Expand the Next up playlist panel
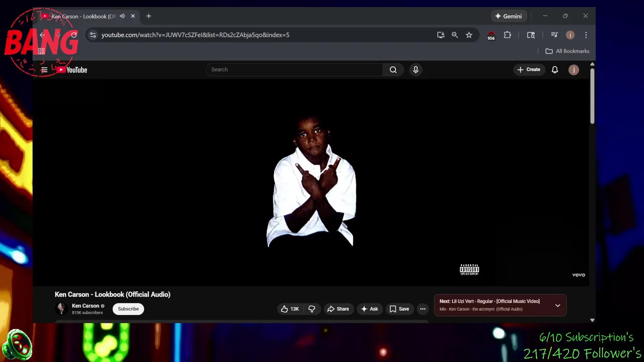 coord(557,305)
